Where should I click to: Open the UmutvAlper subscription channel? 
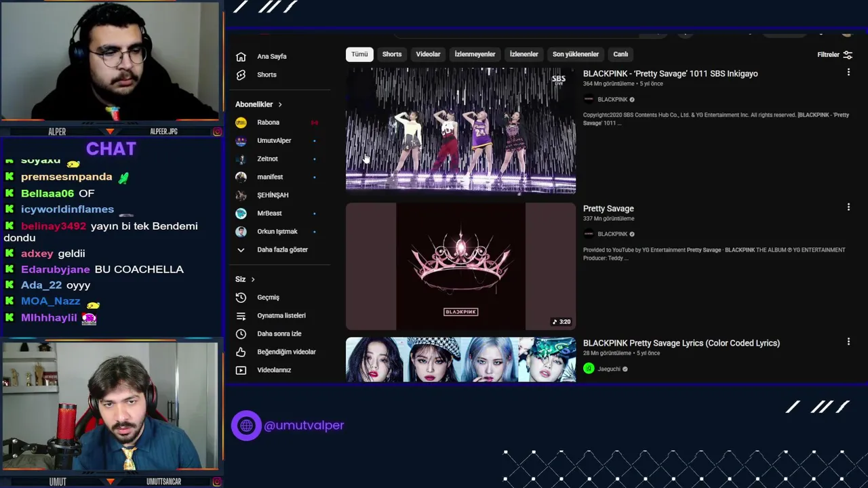coord(274,140)
